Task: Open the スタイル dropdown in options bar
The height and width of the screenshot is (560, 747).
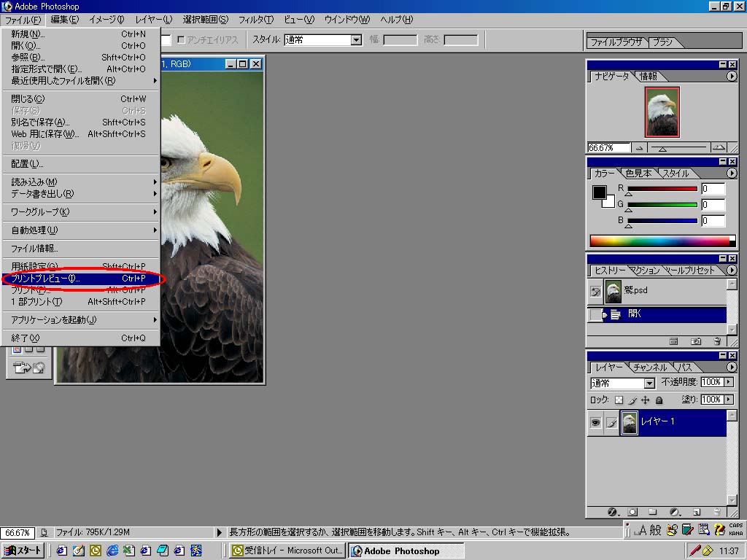Action: coord(356,40)
